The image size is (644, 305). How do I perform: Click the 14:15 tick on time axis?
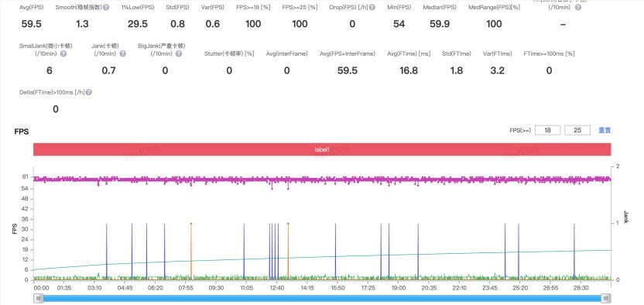point(307,288)
